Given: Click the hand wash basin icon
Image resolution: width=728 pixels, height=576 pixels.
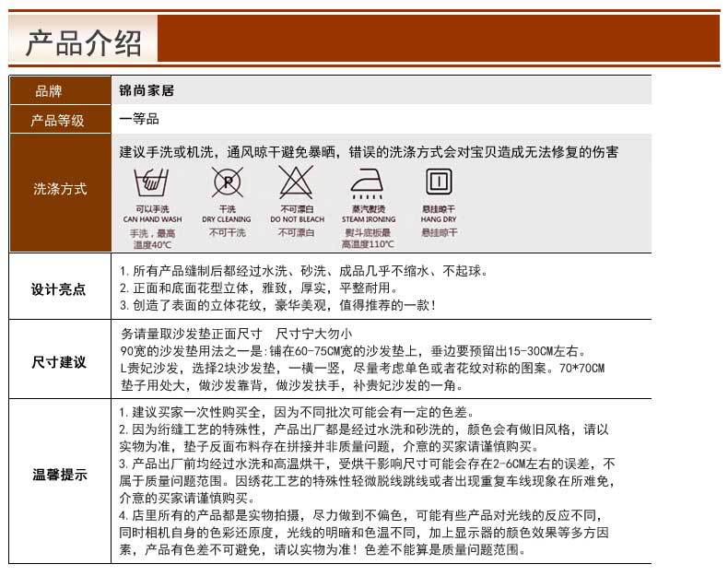Looking at the screenshot, I should (x=152, y=182).
